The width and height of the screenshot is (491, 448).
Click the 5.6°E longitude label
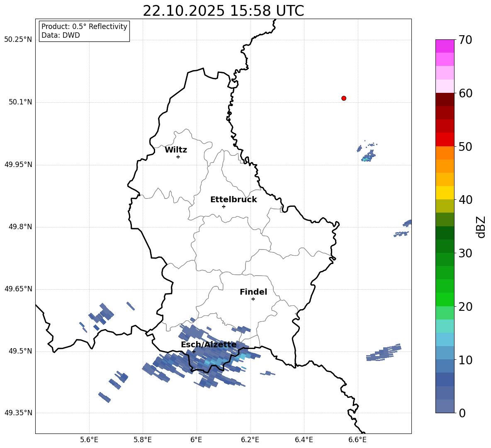pos(89,440)
